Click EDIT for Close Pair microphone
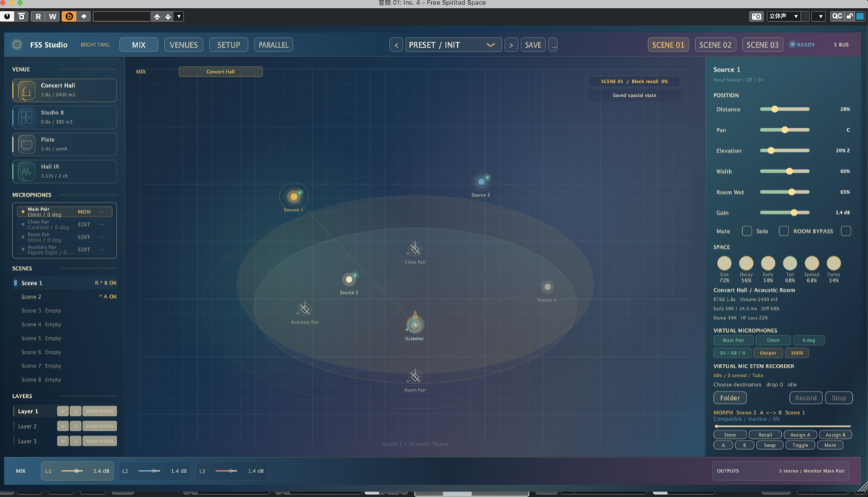 pos(84,224)
